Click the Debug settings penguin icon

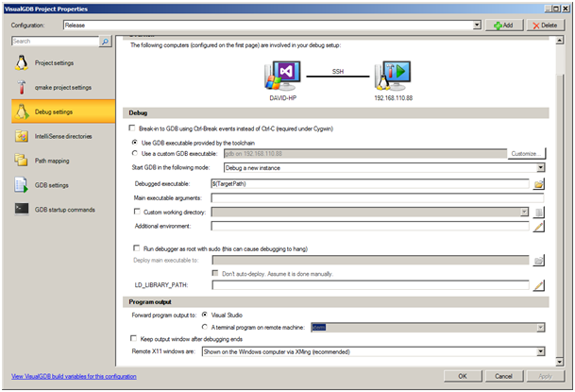(22, 111)
